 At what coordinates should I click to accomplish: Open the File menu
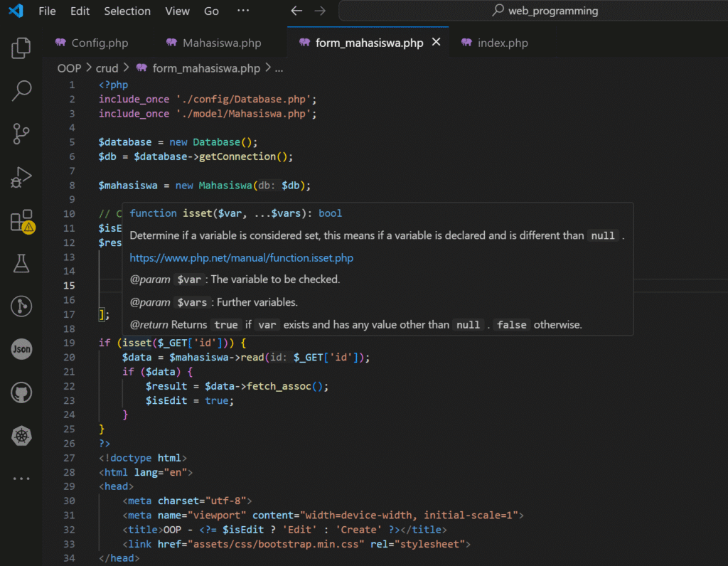coord(47,11)
